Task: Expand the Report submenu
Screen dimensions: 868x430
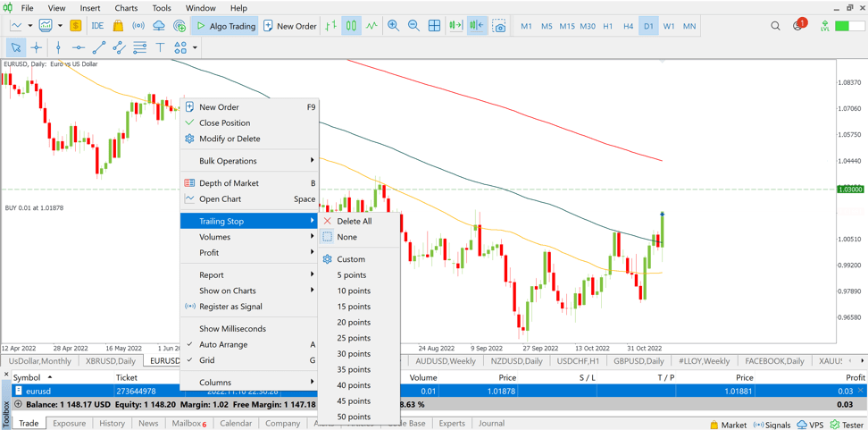Action: pyautogui.click(x=250, y=274)
